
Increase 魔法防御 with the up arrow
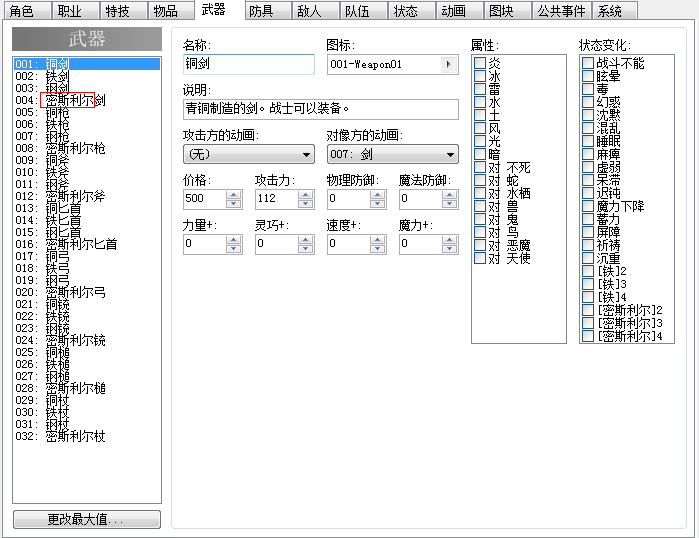(x=449, y=195)
